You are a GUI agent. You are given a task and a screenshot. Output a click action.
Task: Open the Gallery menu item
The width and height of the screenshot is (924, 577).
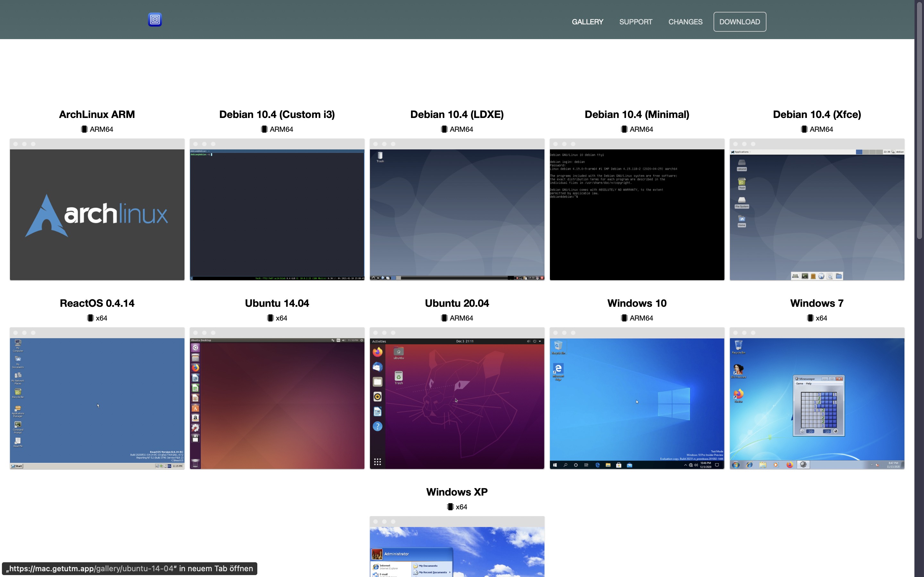pyautogui.click(x=587, y=22)
